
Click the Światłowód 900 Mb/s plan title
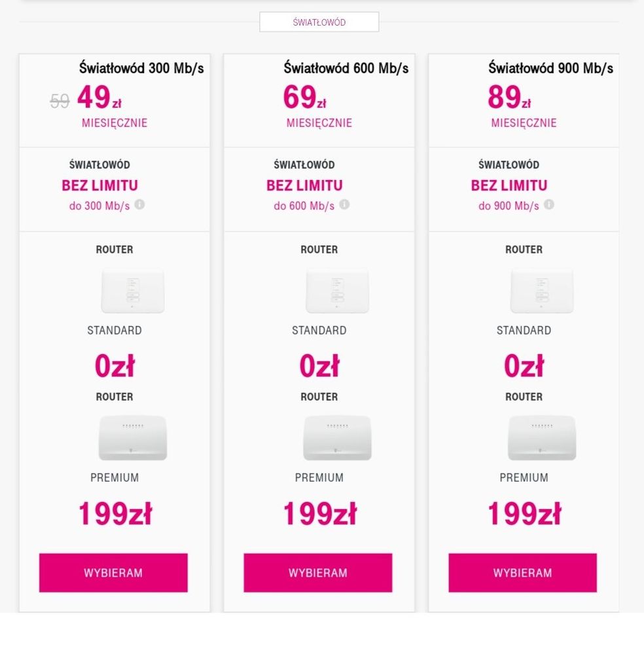click(550, 67)
